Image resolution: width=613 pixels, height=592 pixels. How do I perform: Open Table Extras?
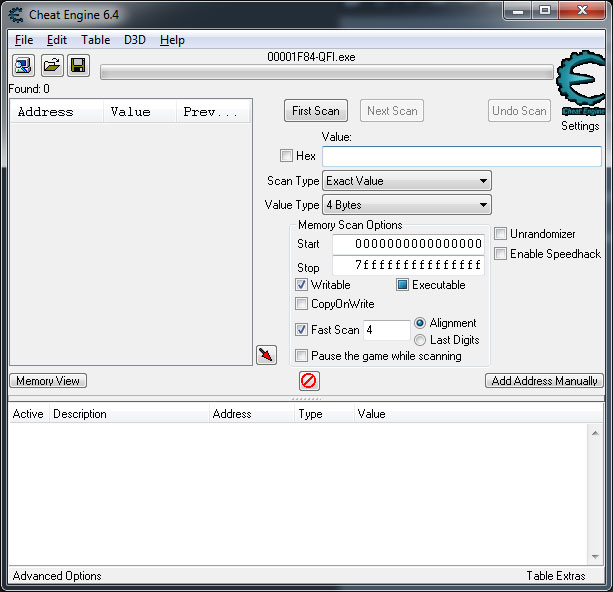[x=556, y=576]
